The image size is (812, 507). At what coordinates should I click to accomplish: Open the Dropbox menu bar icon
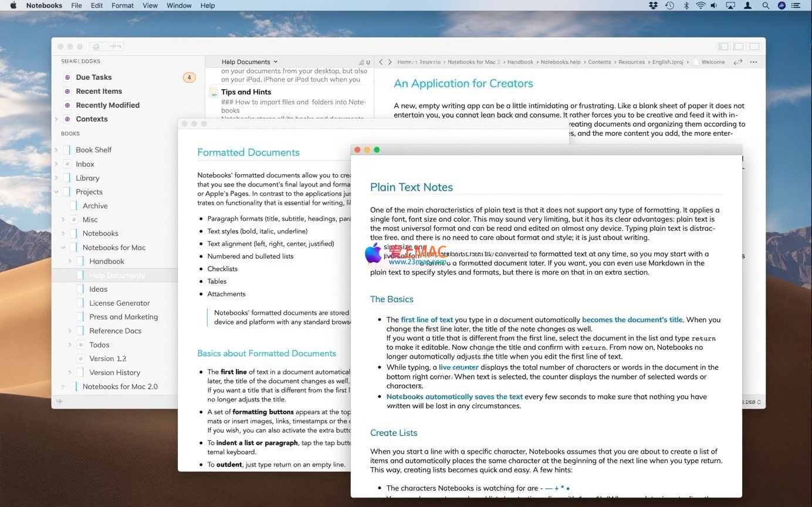pos(653,5)
